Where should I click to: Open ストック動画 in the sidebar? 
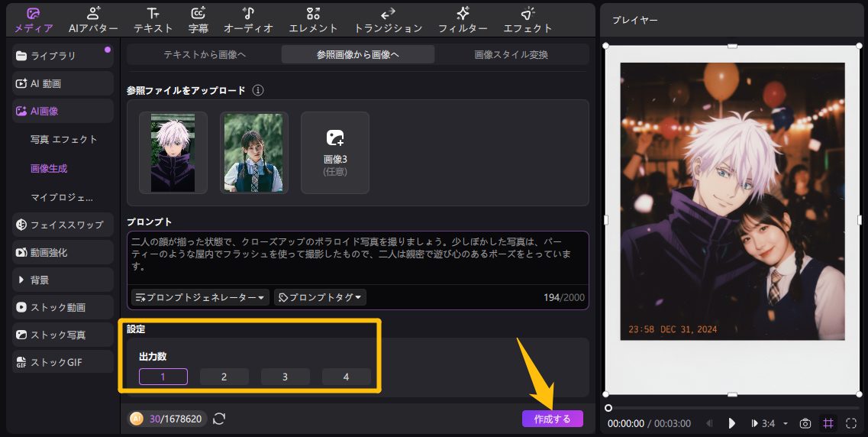point(63,307)
